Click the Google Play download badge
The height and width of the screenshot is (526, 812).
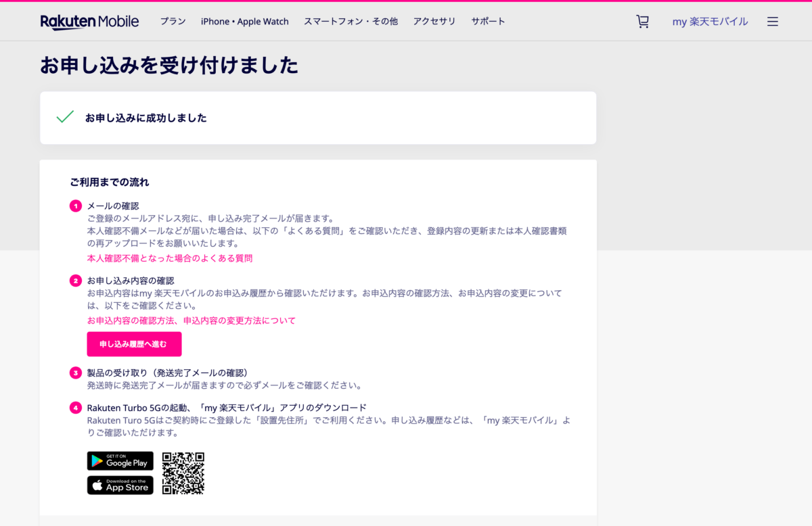click(x=120, y=460)
